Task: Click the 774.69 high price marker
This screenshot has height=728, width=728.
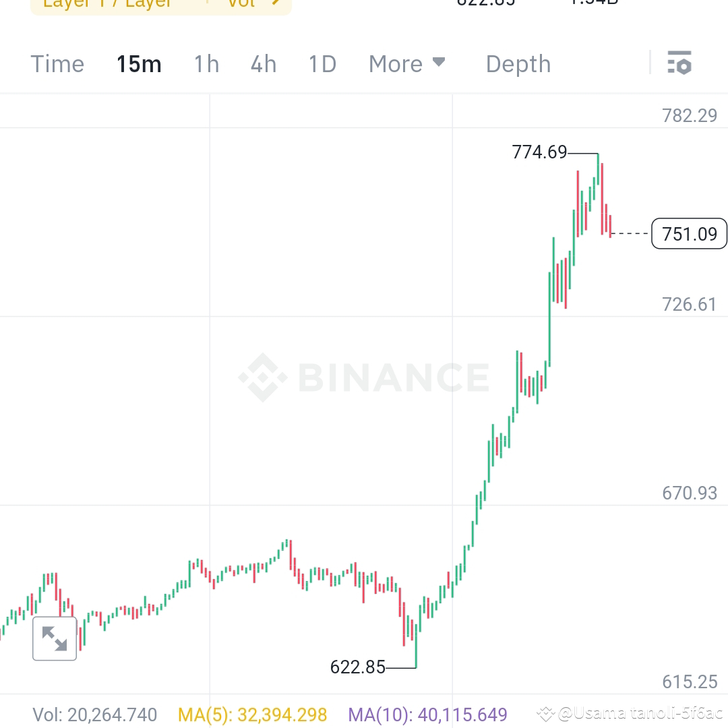Action: click(x=539, y=152)
